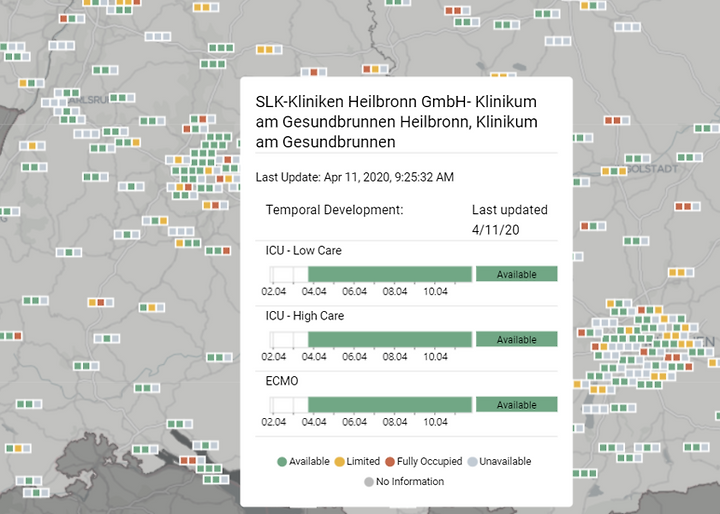Click the hospital marker left of the INGOLSTADT label

(614, 171)
